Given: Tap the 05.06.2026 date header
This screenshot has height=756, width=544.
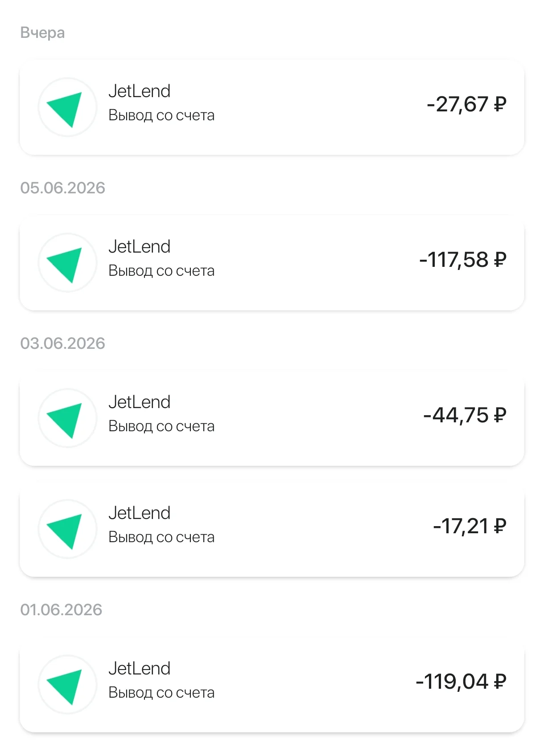Looking at the screenshot, I should click(62, 188).
